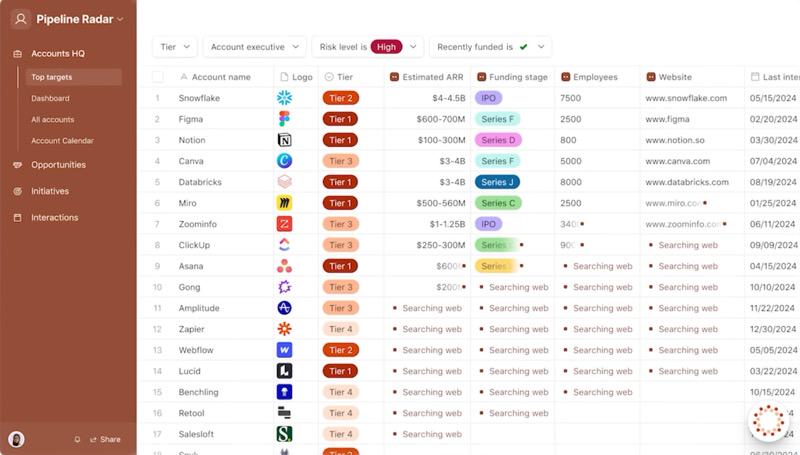Image resolution: width=800 pixels, height=455 pixels.
Task: Click the Zapier logo icon
Action: point(284,329)
